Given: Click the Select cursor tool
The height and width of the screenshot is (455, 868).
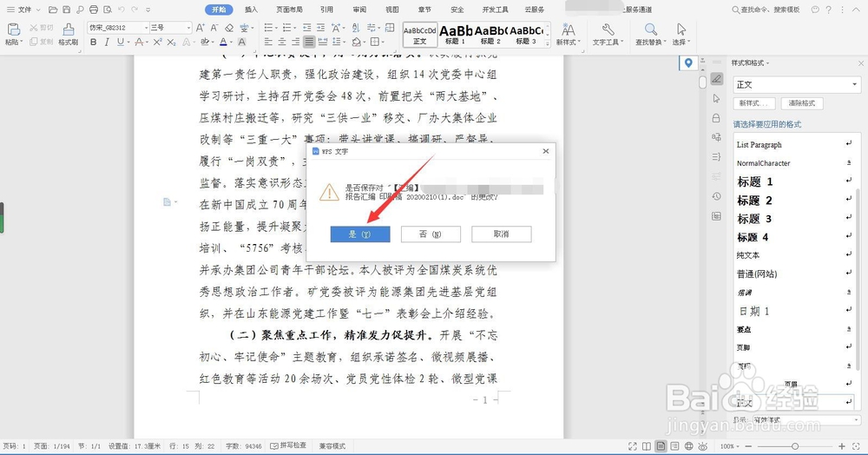Looking at the screenshot, I should click(681, 30).
